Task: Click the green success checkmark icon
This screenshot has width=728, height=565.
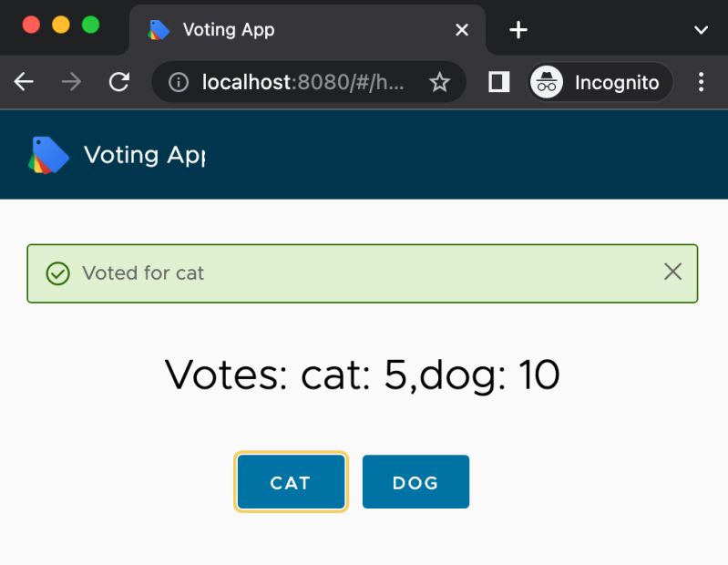Action: point(57,272)
